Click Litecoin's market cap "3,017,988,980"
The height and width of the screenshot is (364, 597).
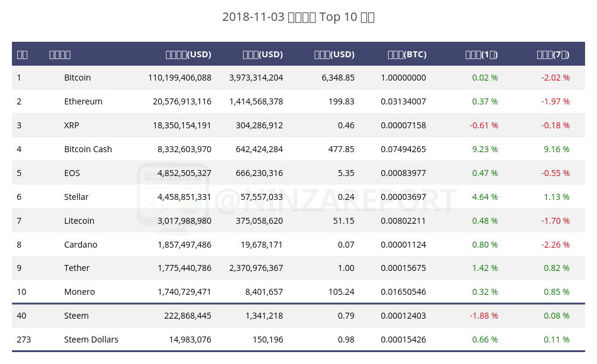tap(184, 221)
